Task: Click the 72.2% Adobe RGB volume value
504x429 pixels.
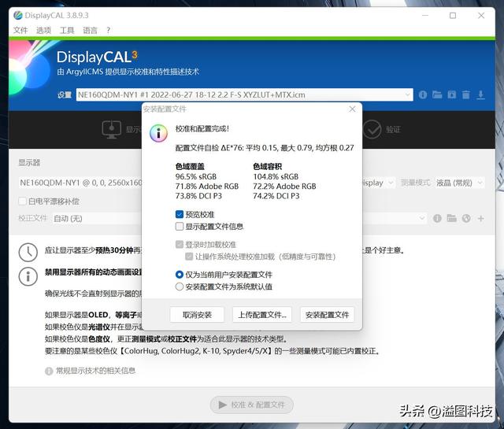Action: click(x=284, y=187)
